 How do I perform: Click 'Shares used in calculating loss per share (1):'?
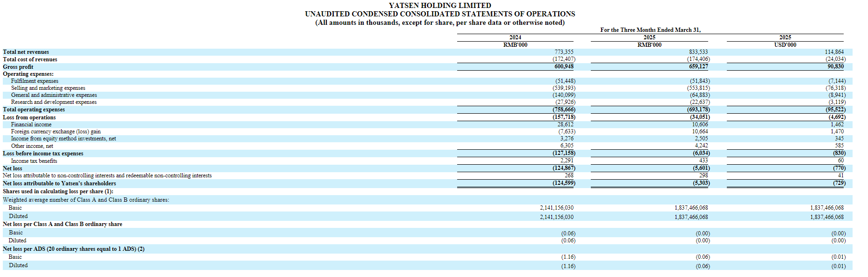pos(58,191)
